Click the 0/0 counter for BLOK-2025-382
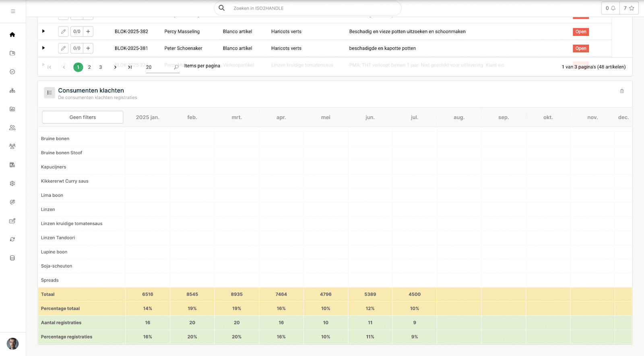Image resolution: width=644 pixels, height=356 pixels. click(x=77, y=31)
